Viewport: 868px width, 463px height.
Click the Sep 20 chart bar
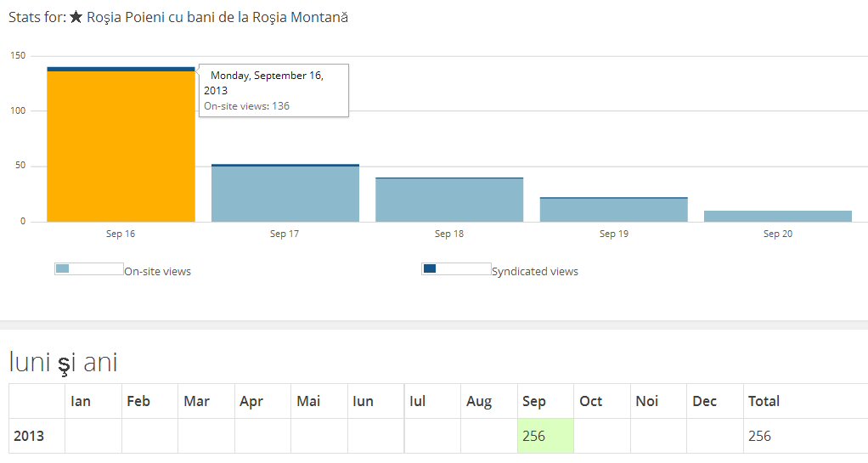pos(777,217)
